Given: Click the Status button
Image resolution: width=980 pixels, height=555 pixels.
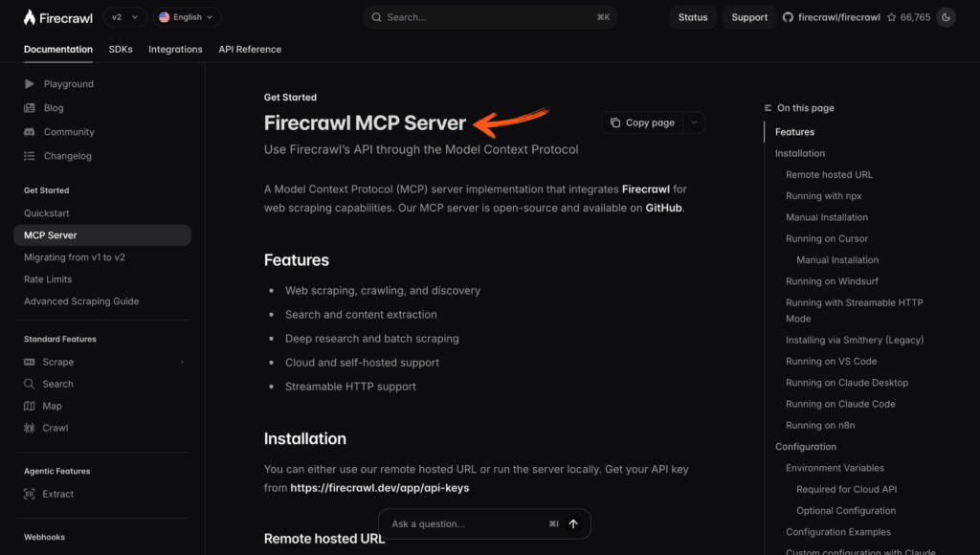Looking at the screenshot, I should (x=692, y=16).
